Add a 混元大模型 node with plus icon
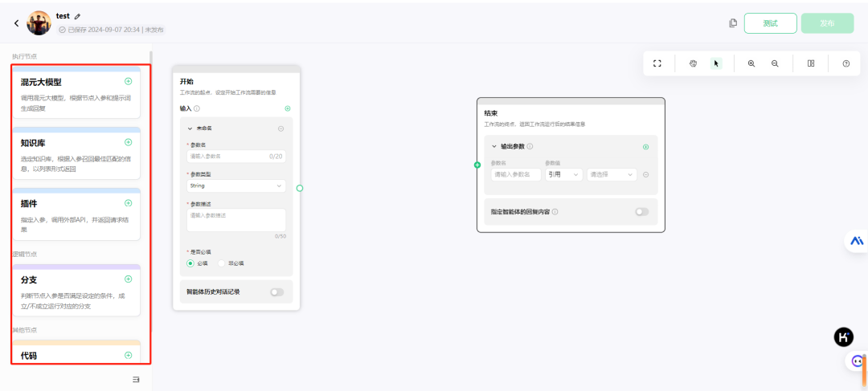 coord(128,81)
